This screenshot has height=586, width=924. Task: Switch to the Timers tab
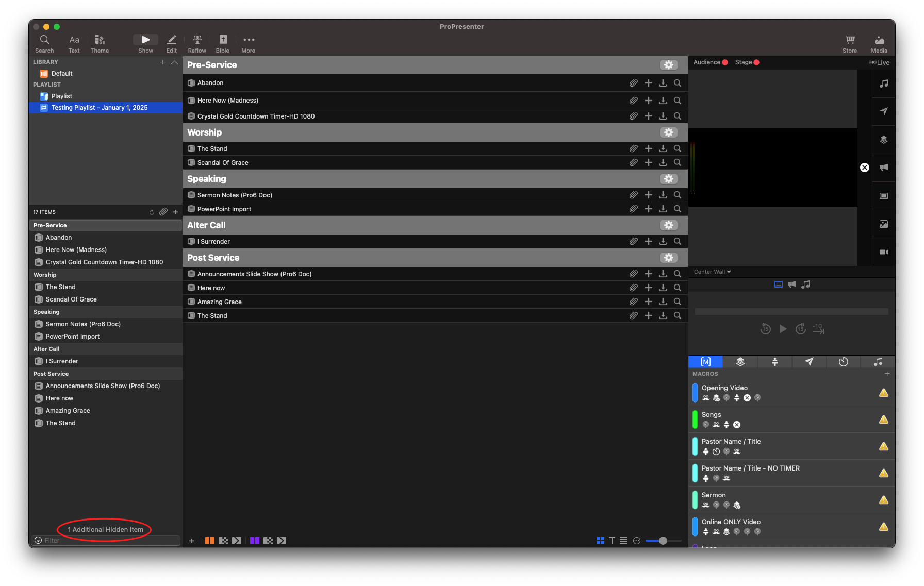(844, 362)
